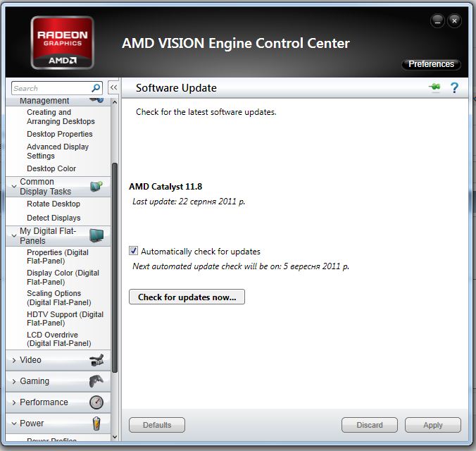Open Display Color (Digital Flat-Panel)
The width and height of the screenshot is (476, 451).
[x=63, y=277]
